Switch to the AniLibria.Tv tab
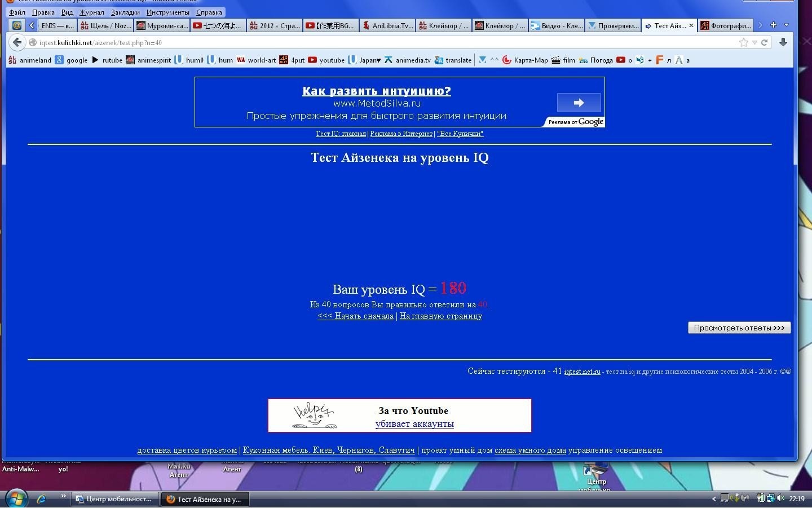 388,25
